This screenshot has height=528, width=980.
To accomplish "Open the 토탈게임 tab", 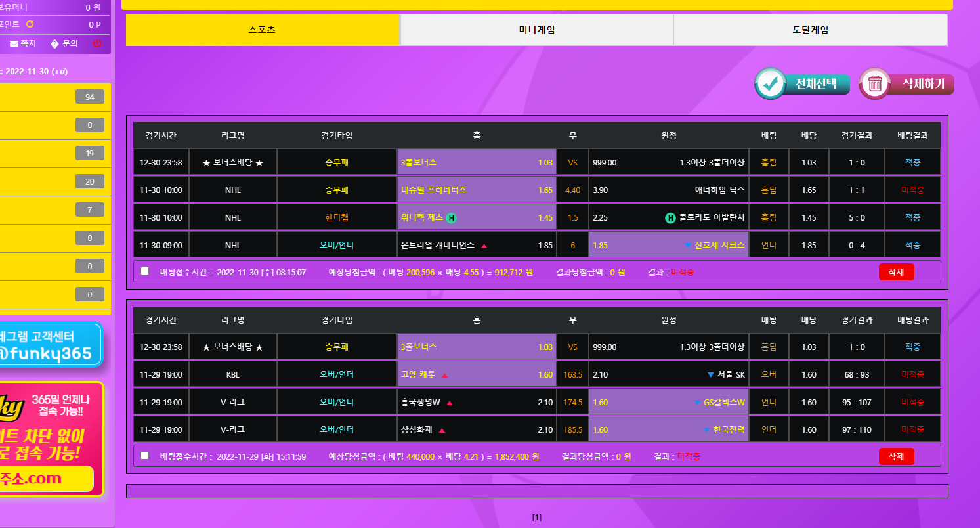I will (810, 30).
